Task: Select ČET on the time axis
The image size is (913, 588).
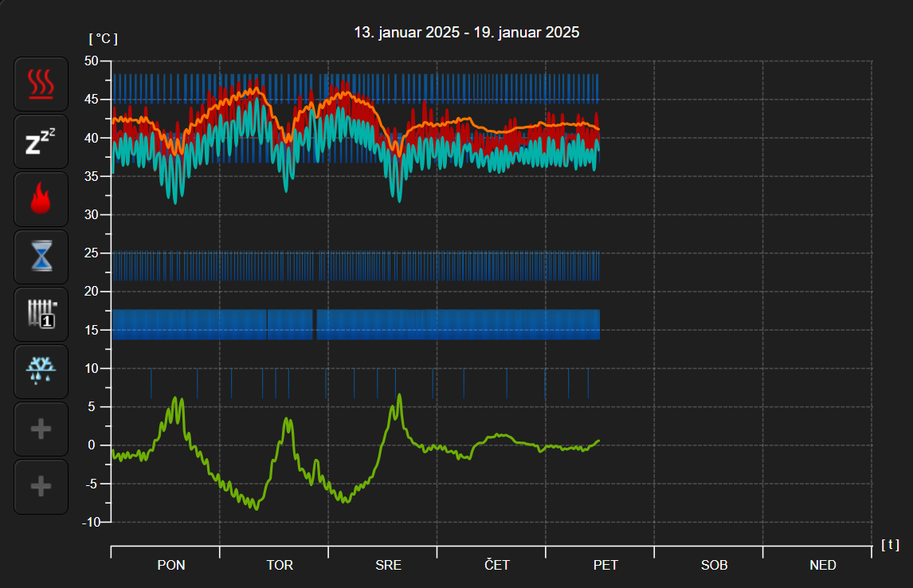Action: coord(497,565)
